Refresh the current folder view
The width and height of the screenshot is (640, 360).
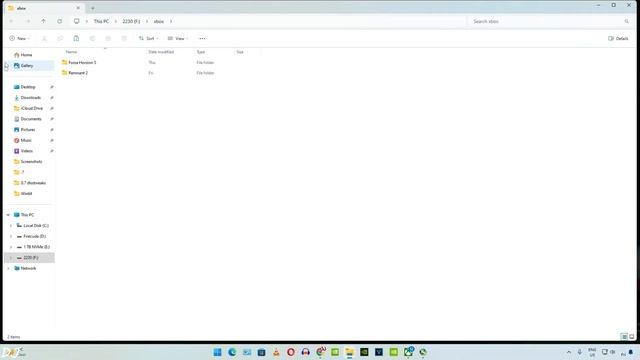(60, 21)
